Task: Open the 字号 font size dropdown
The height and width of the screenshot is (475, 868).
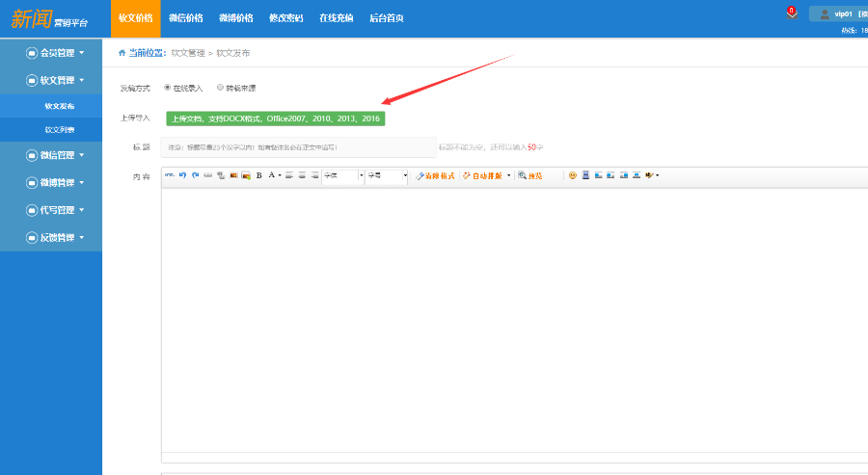Action: pyautogui.click(x=387, y=176)
